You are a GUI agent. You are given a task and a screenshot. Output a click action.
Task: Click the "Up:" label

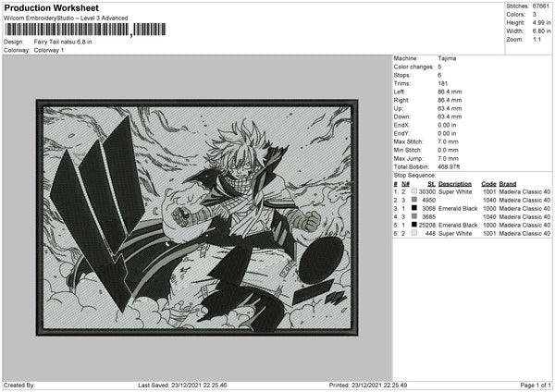[x=398, y=108]
